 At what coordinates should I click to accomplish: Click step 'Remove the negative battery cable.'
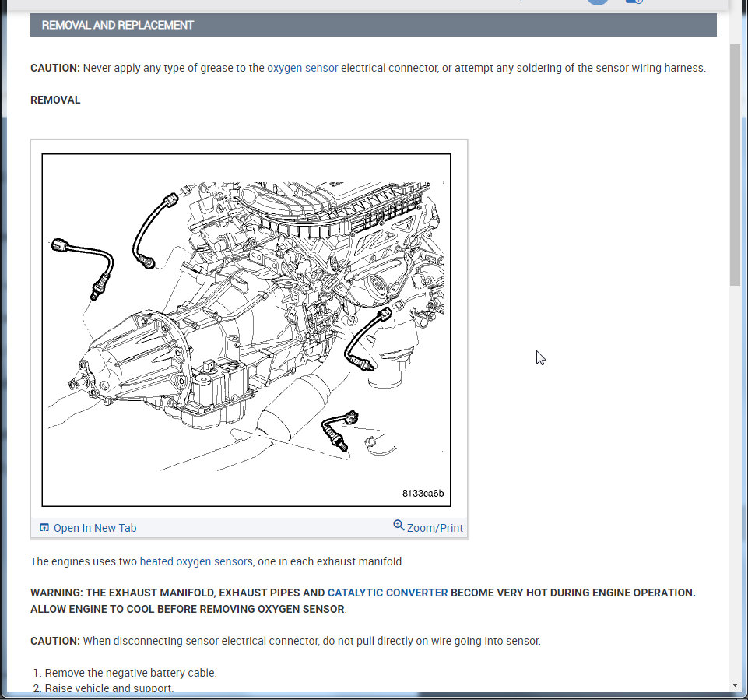(x=131, y=673)
